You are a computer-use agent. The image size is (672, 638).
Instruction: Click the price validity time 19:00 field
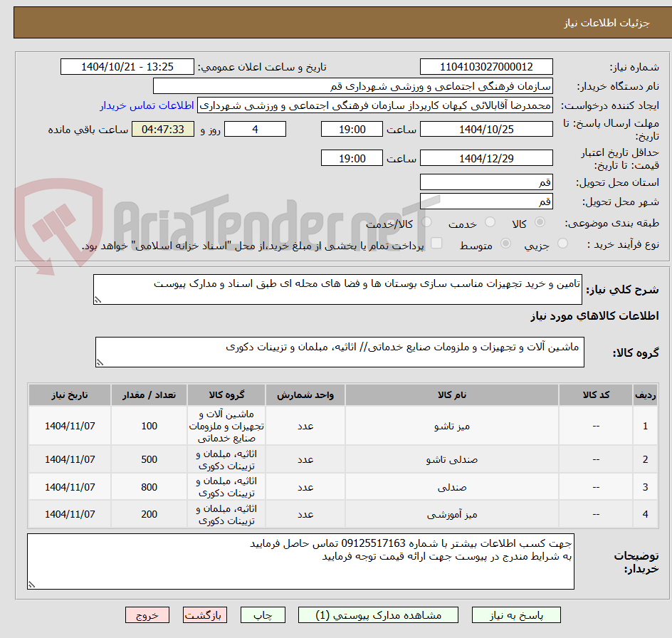352,158
